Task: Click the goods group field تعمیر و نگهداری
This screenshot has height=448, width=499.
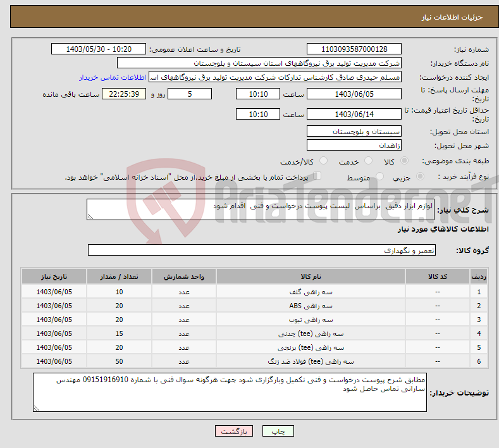Action: (262, 251)
